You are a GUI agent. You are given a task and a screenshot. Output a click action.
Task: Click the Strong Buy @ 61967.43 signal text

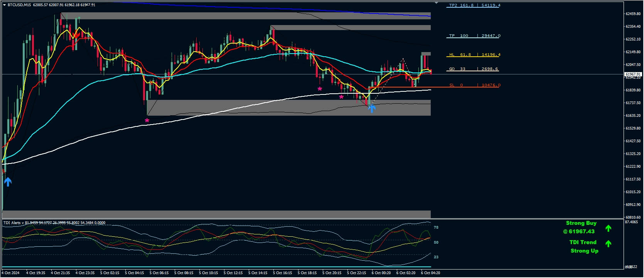coord(581,227)
